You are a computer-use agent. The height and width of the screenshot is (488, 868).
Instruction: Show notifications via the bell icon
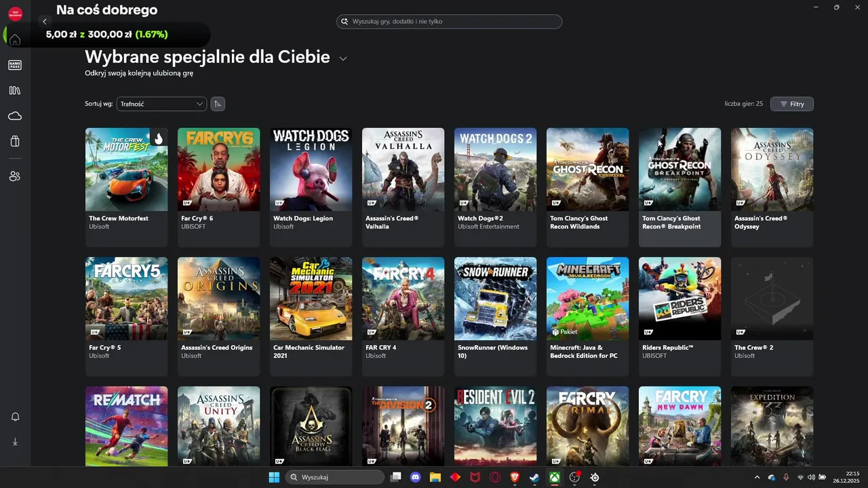(x=15, y=417)
